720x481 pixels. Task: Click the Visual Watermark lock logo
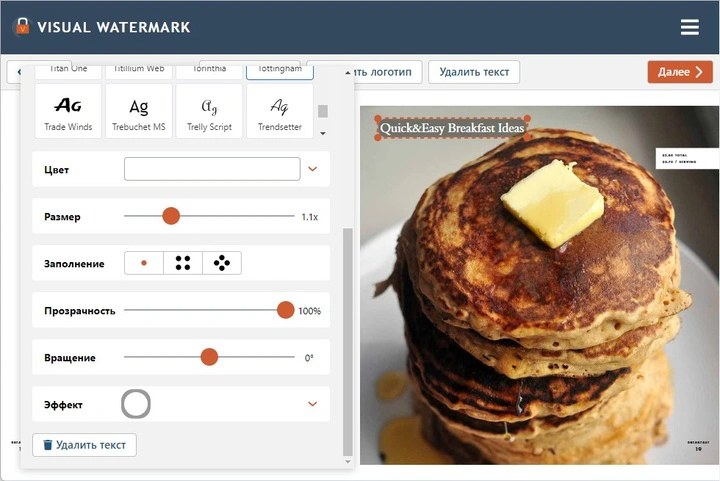(x=22, y=26)
